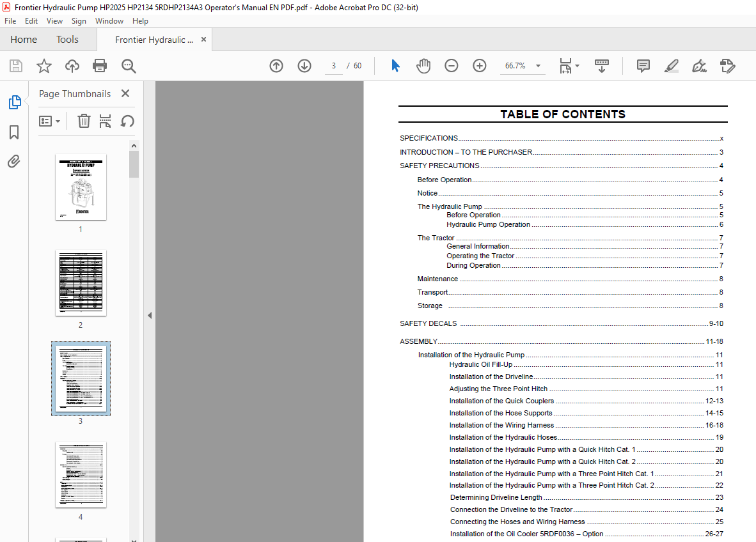This screenshot has height=542, width=756.
Task: Click SAFETY PRECAUTIONS contents entry
Action: 561,166
